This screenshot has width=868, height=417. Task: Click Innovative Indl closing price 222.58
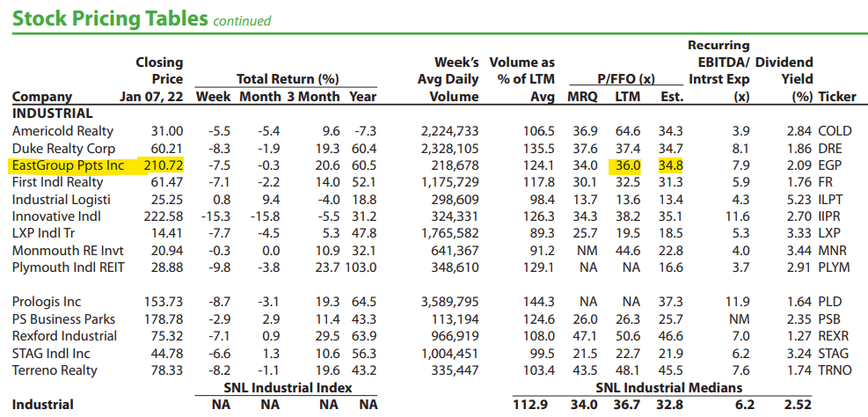pos(164,216)
